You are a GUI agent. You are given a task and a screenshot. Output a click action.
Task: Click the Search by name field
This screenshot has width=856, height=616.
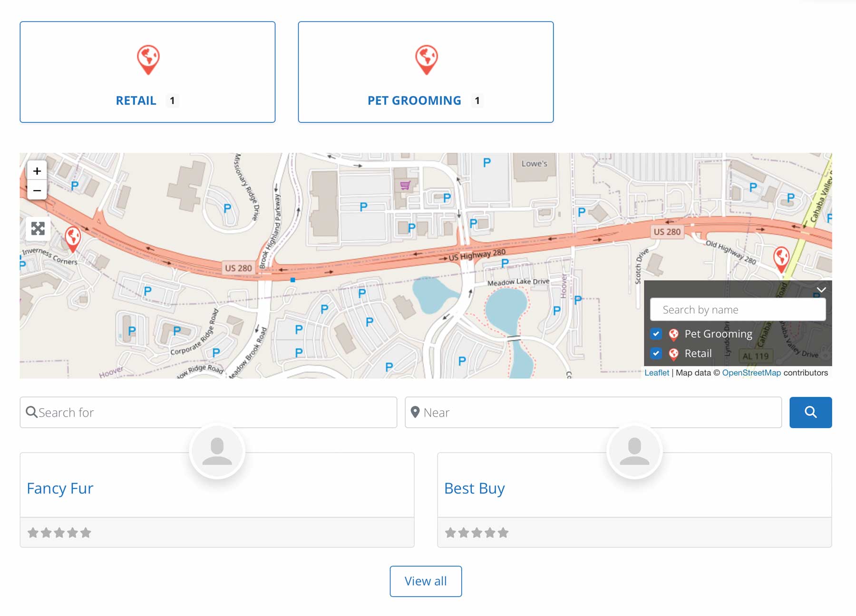pos(738,309)
